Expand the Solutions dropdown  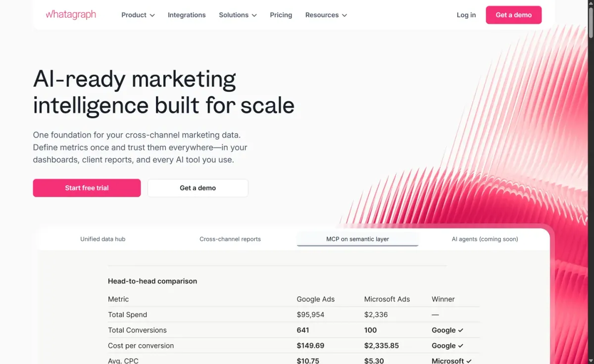pos(238,15)
